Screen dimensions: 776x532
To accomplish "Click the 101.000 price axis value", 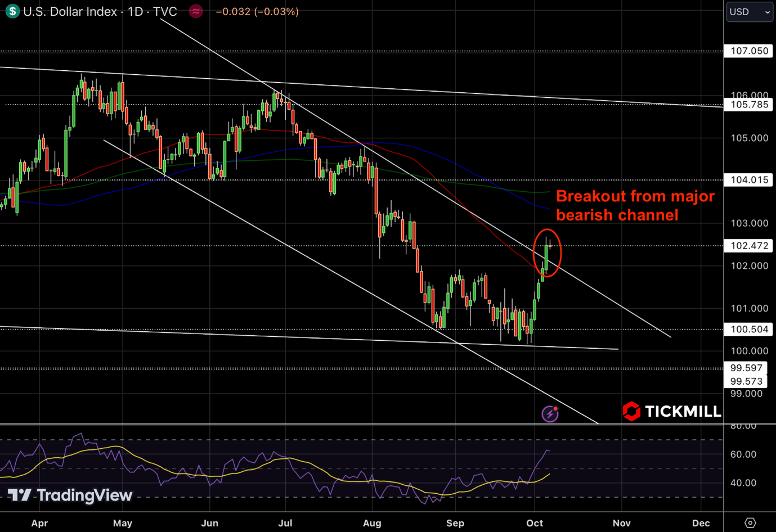I will (x=749, y=309).
